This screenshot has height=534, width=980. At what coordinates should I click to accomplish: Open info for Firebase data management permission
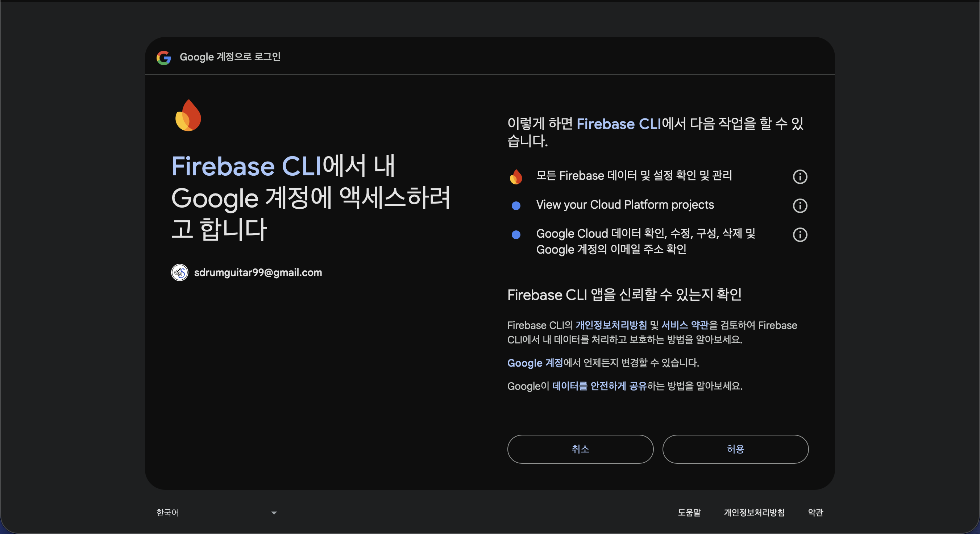click(800, 176)
